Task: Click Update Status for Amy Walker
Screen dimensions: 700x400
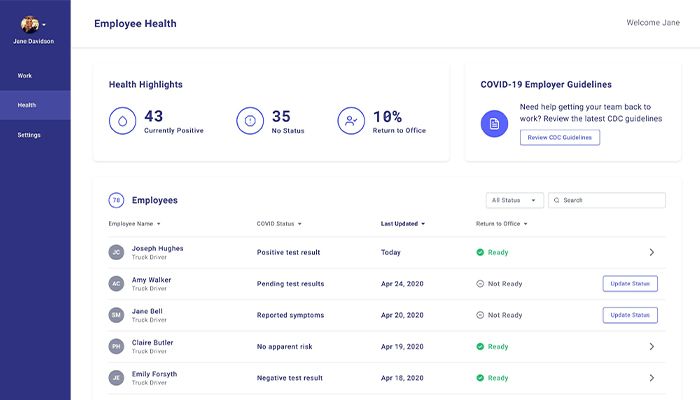Action: tap(630, 284)
